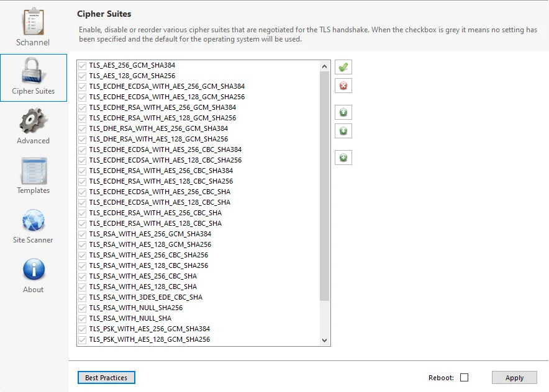Click the Best Practices button
Viewport: 549px width, 392px height.
coord(106,378)
